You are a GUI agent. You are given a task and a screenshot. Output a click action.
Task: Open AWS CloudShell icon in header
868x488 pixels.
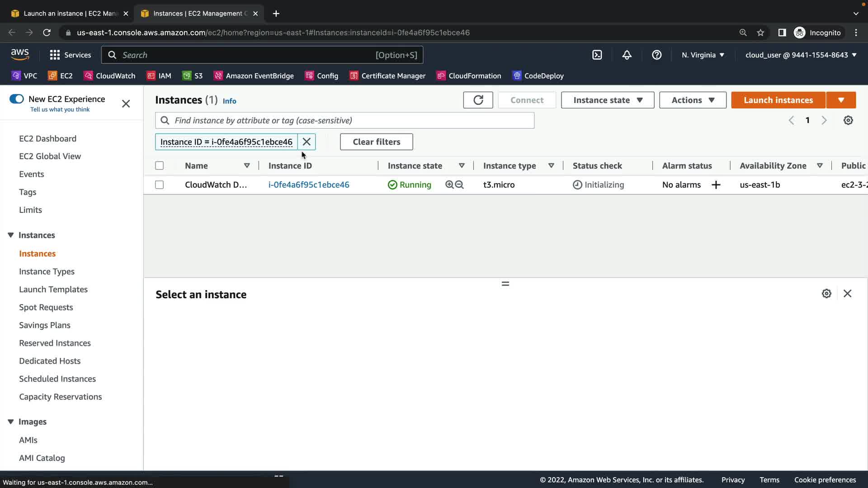tap(597, 55)
